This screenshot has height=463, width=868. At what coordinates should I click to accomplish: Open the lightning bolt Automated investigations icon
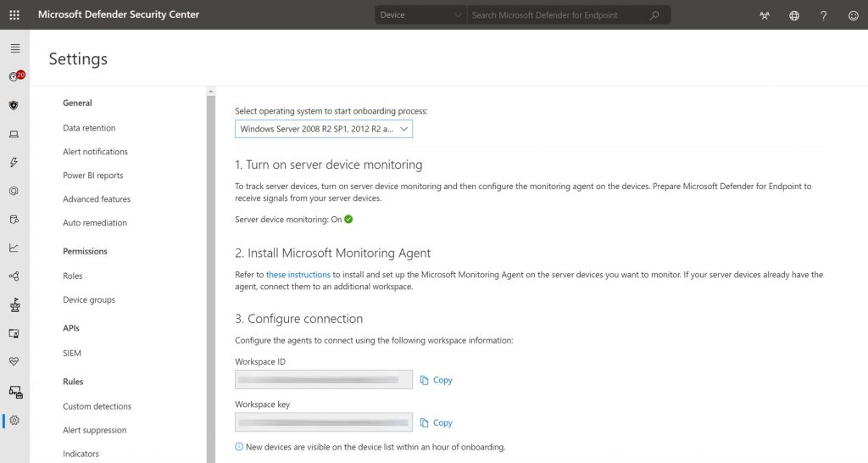(x=14, y=162)
